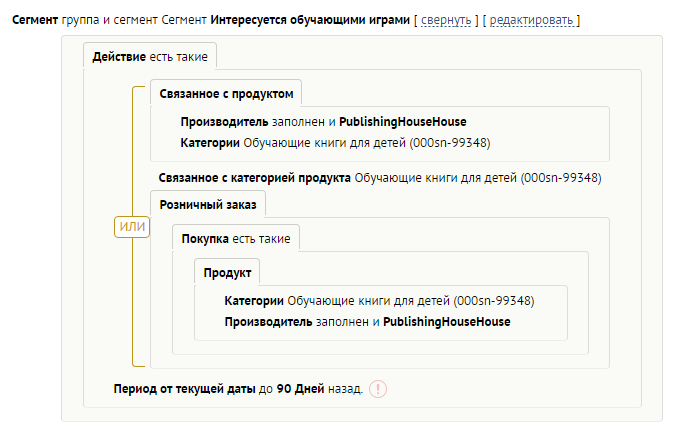Click Производитель row under Связанное с продуктом
This screenshot has width=681, height=433.
pos(323,122)
